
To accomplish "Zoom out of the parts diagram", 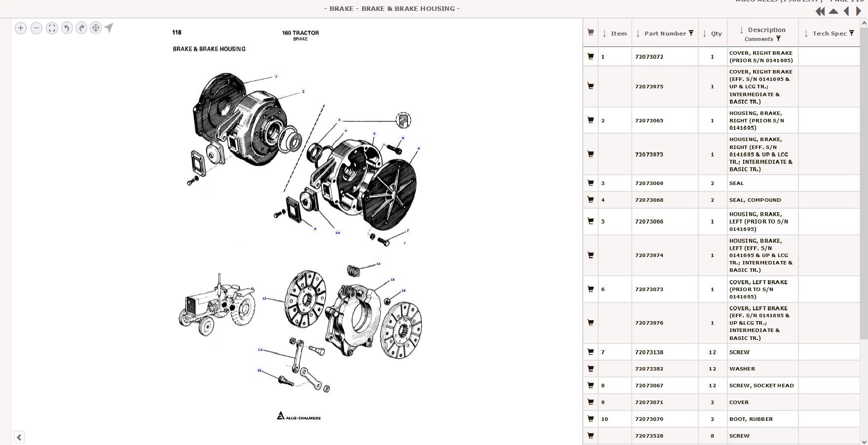I will click(x=36, y=28).
